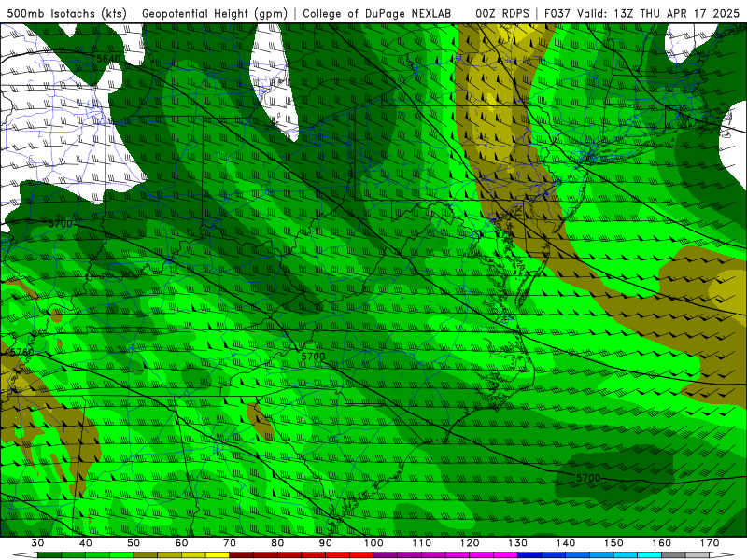Click the 5640 height contour label
This screenshot has height=560, width=747.
[x=108, y=59]
